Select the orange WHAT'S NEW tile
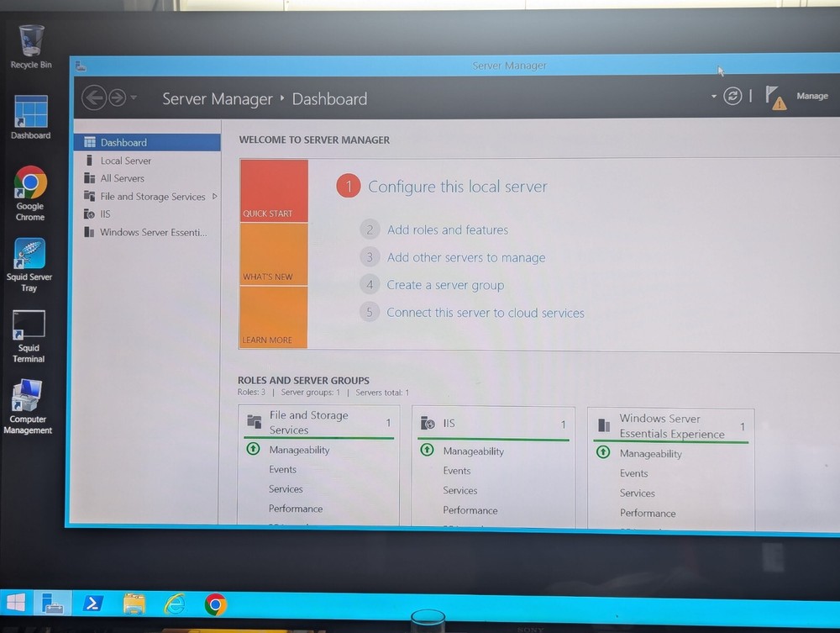 click(x=274, y=254)
